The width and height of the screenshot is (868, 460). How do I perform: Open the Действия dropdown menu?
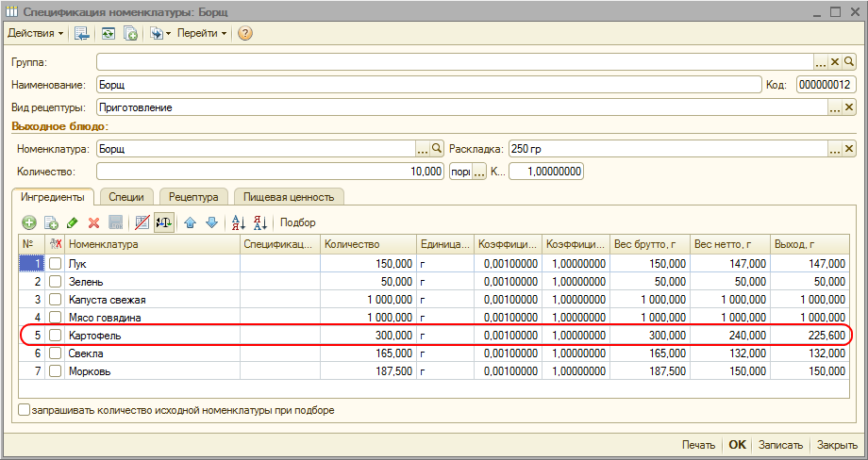tap(35, 33)
